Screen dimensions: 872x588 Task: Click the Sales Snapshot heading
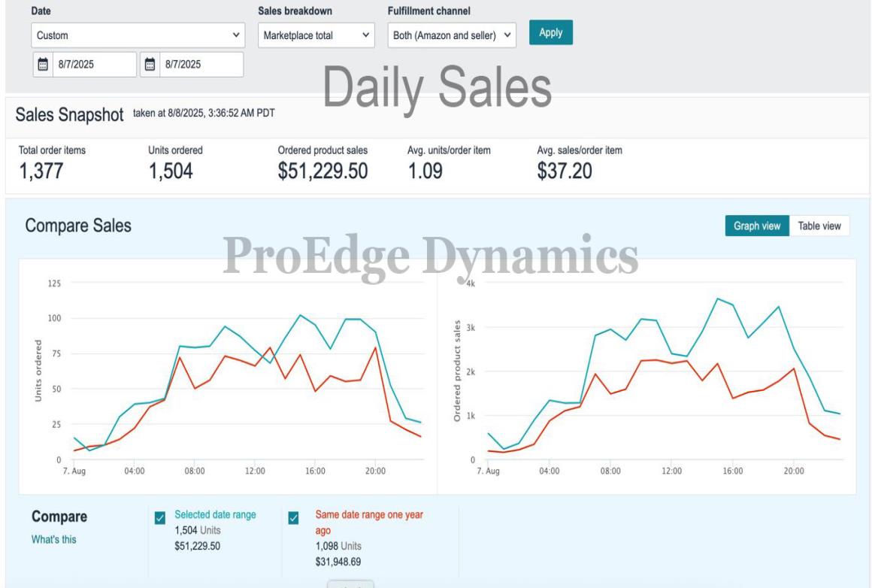69,114
